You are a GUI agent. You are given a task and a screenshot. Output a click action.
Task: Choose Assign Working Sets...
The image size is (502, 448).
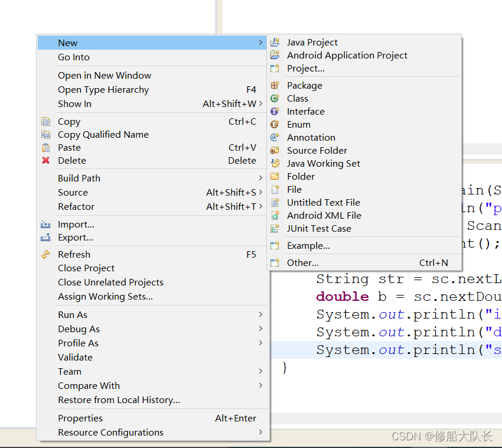(x=153, y=297)
